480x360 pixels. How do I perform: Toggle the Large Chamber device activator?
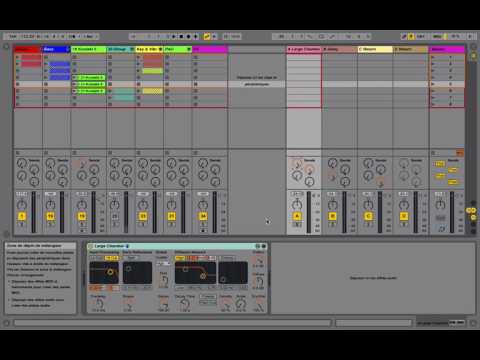click(90, 246)
